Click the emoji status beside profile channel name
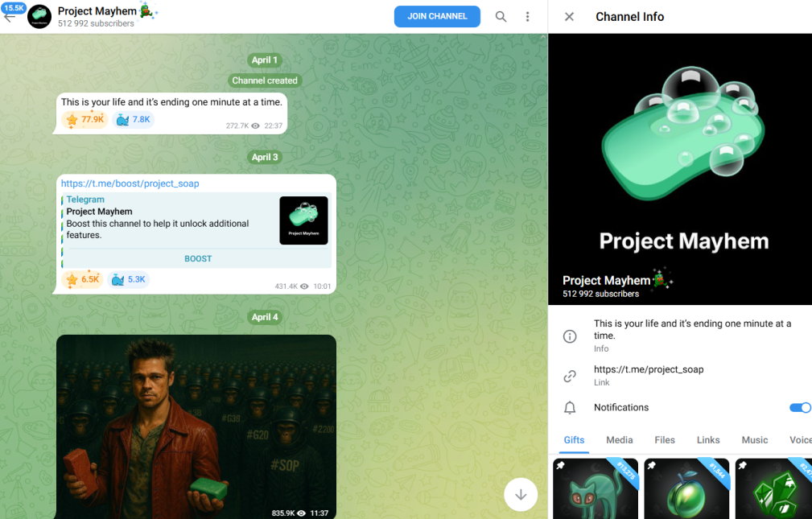The image size is (812, 519). (x=662, y=279)
